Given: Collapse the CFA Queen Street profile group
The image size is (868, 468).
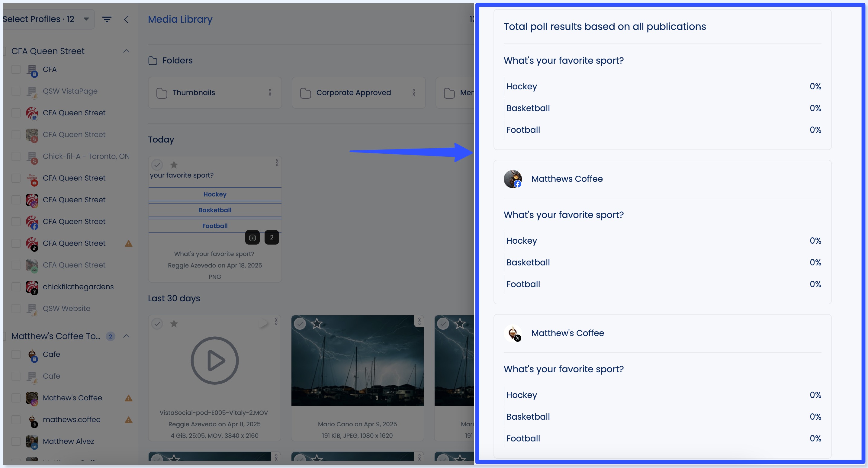Looking at the screenshot, I should coord(126,51).
